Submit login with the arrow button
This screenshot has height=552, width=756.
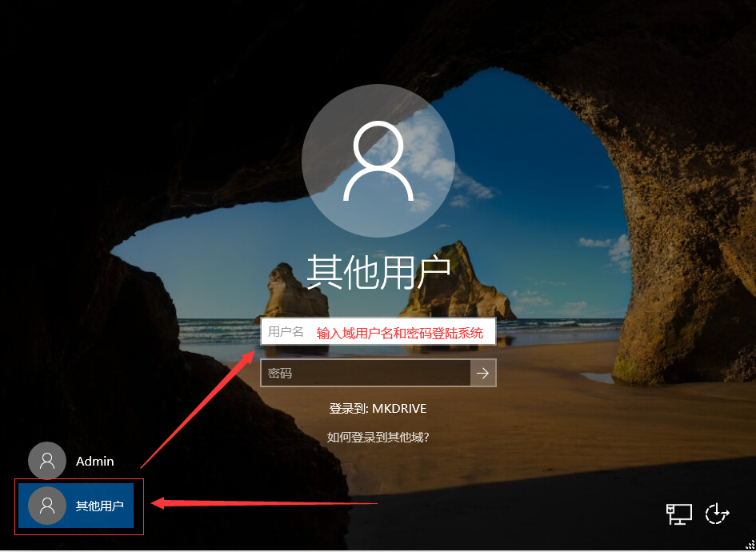(483, 373)
